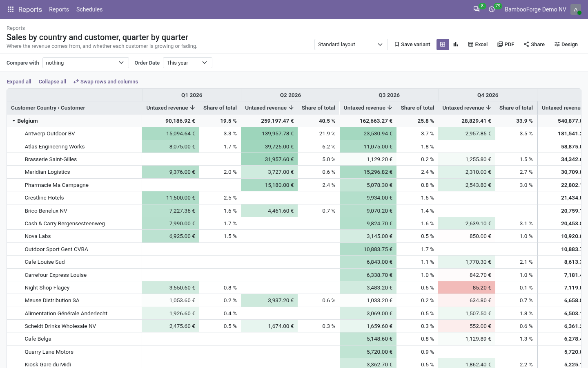Open the Reports menu item
Viewport: 588px width, 368px height.
tap(59, 9)
